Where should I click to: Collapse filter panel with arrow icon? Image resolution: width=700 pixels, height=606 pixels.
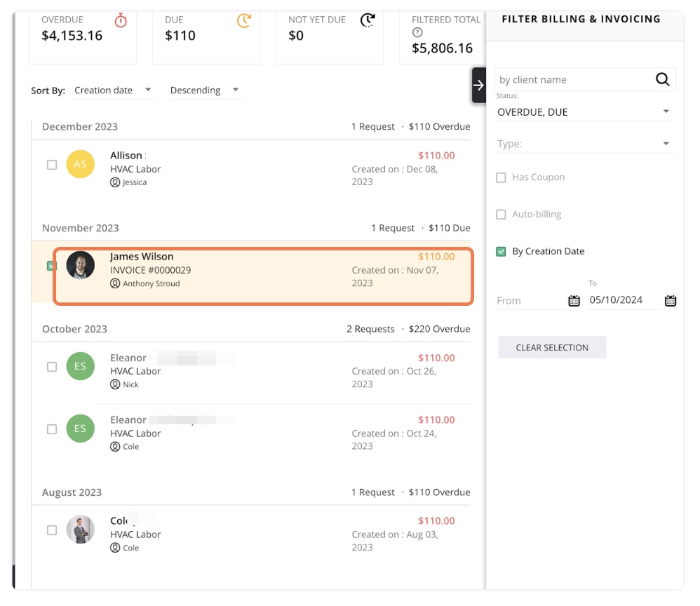(x=478, y=86)
